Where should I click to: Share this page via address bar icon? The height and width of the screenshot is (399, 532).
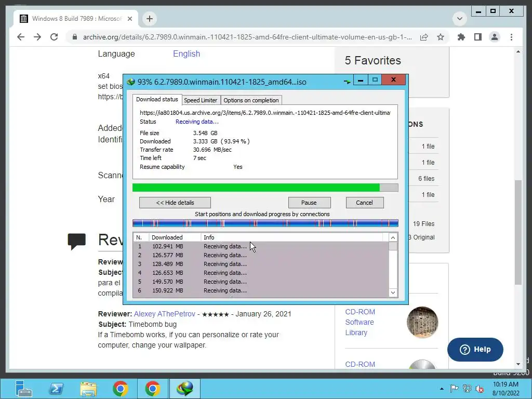424,37
